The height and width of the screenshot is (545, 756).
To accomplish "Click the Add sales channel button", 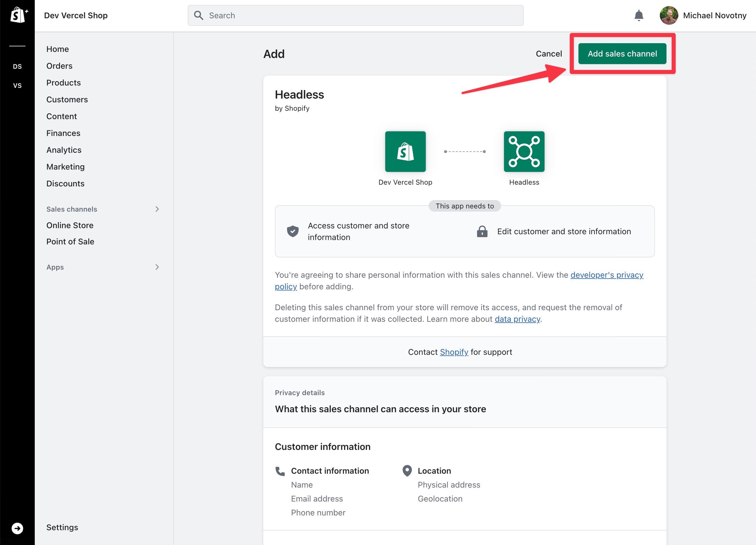I will click(622, 53).
